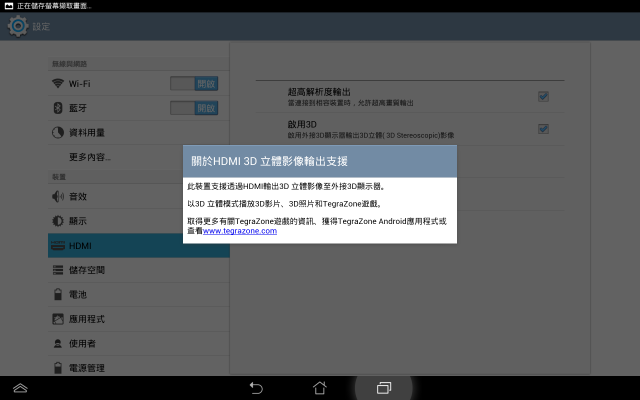Viewport: 640px width, 400px height.
Task: Tap the Settings gear icon
Action: (18, 26)
